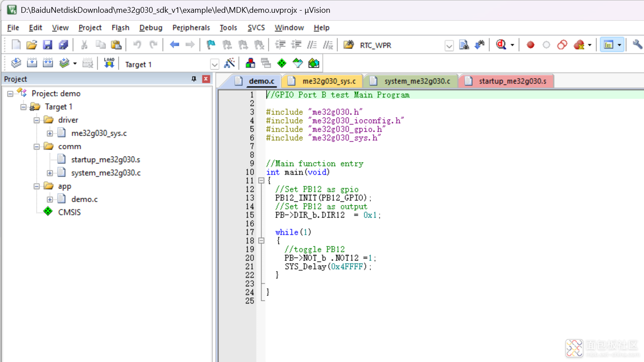Image resolution: width=644 pixels, height=362 pixels.
Task: Click the Save All icon
Action: click(63, 44)
